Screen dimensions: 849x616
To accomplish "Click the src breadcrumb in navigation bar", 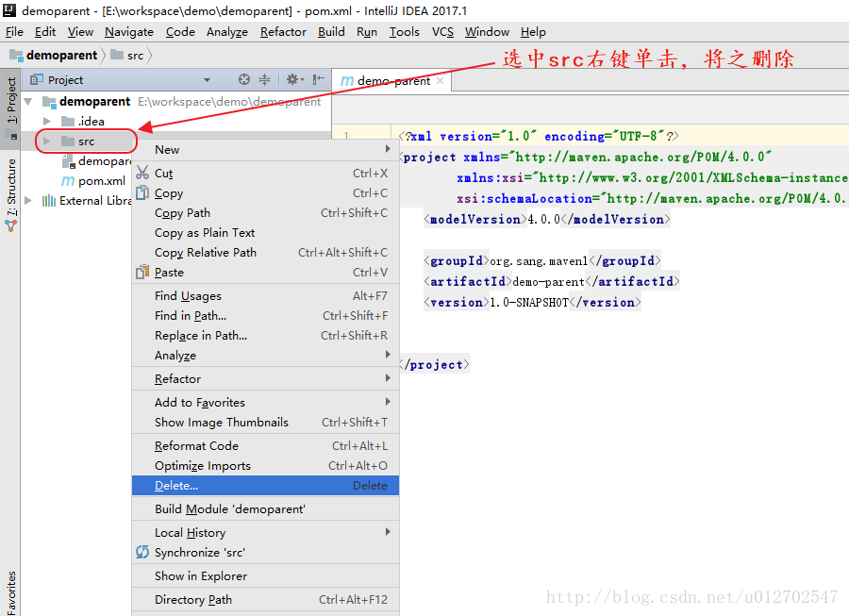I will point(135,55).
